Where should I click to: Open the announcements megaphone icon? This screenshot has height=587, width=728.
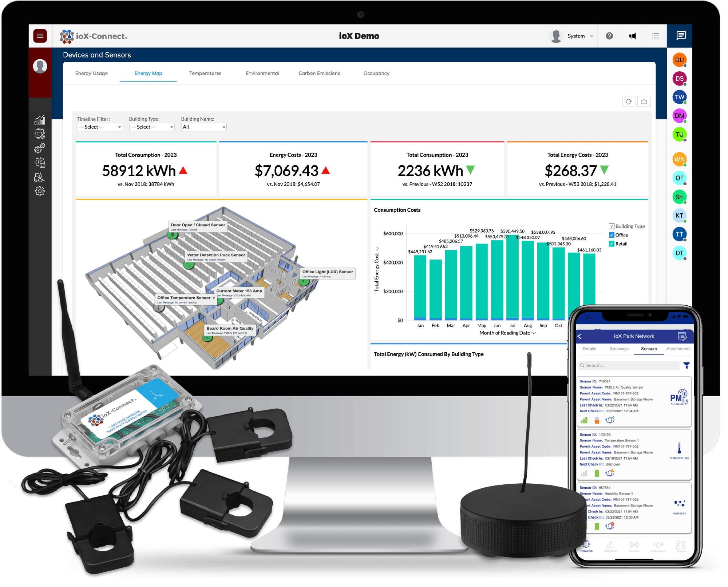pyautogui.click(x=633, y=36)
